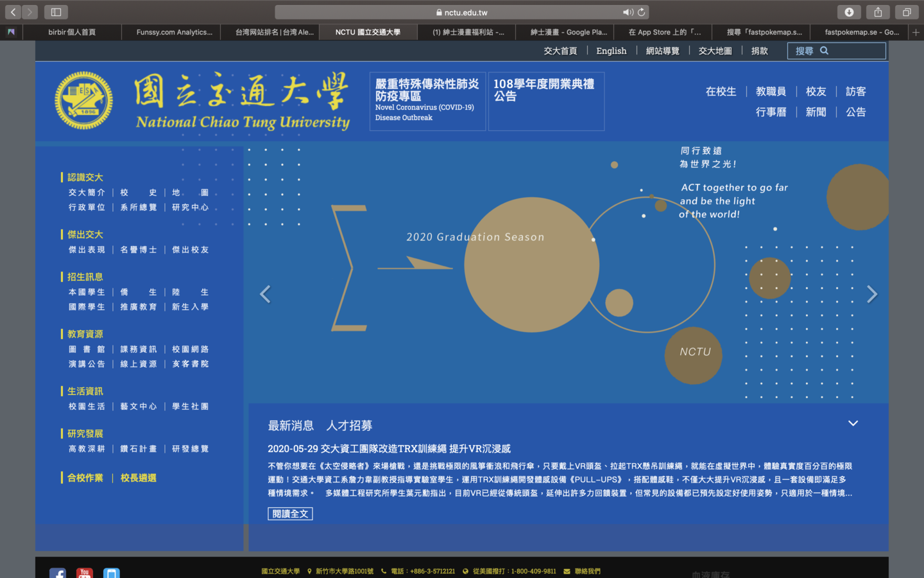The image size is (924, 578).
Task: Open 108學年度開業典禮公告 banner
Action: [546, 101]
